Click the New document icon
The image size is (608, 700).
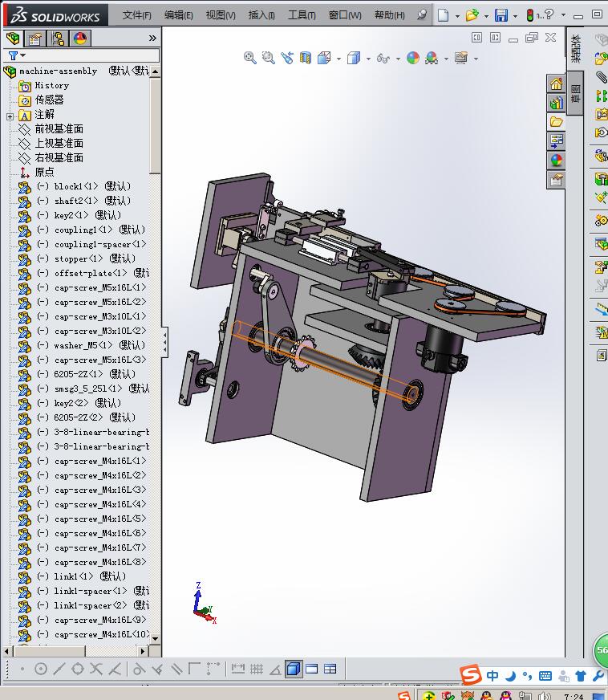click(443, 15)
